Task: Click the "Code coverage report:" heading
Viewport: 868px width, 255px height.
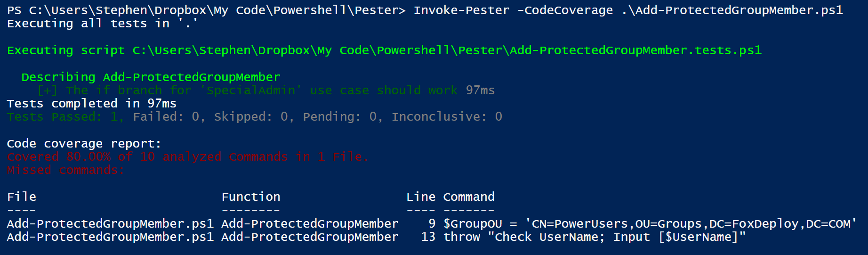Action: [x=84, y=144]
